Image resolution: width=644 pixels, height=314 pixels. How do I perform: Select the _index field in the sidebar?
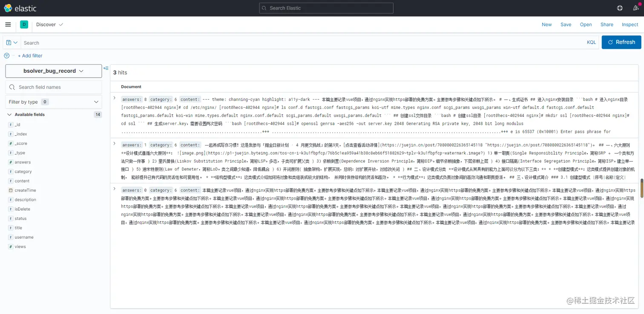[x=21, y=134]
